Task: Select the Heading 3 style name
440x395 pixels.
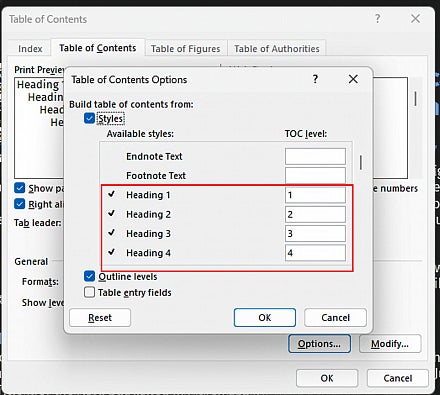Action: pos(148,234)
